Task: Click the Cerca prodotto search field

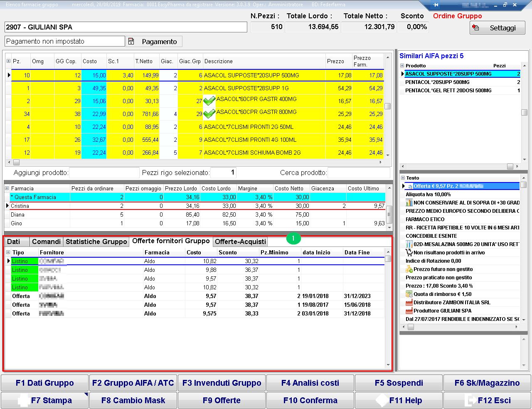Action: pyautogui.click(x=359, y=172)
